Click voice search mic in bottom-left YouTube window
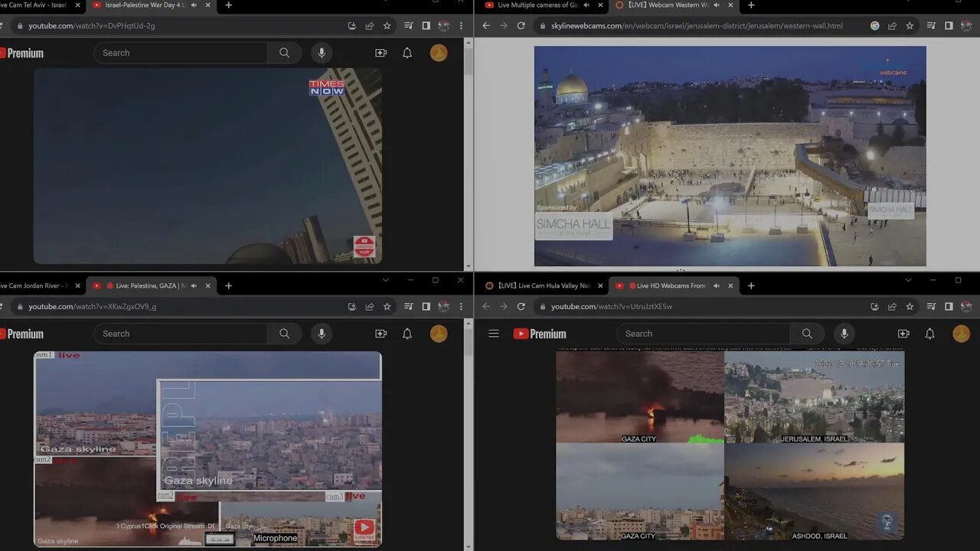 (322, 334)
